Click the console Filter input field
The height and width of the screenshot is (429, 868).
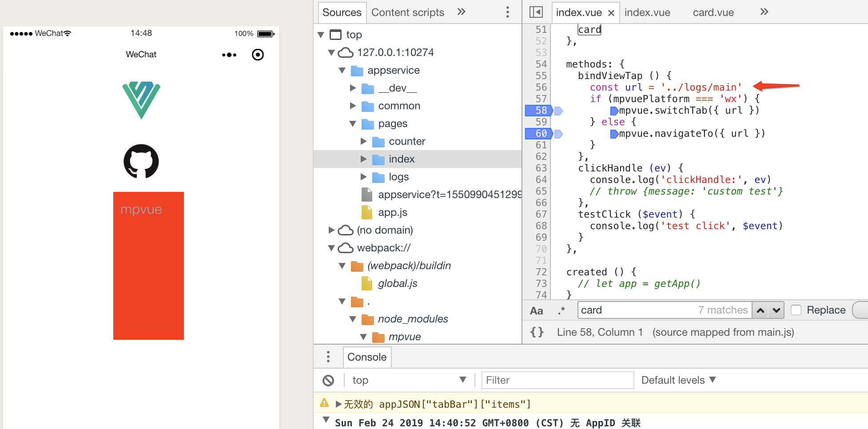(557, 380)
